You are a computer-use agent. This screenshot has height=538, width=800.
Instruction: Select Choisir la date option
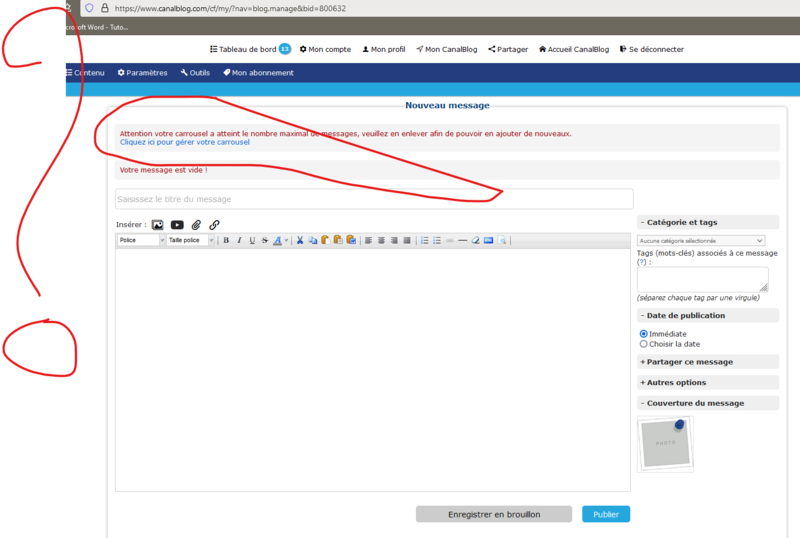[x=643, y=344]
